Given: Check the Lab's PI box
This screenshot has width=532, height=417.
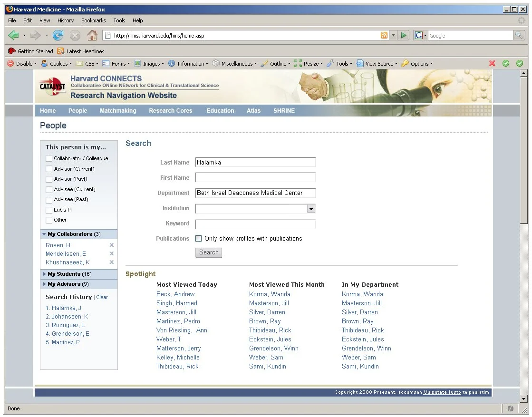Looking at the screenshot, I should (49, 210).
